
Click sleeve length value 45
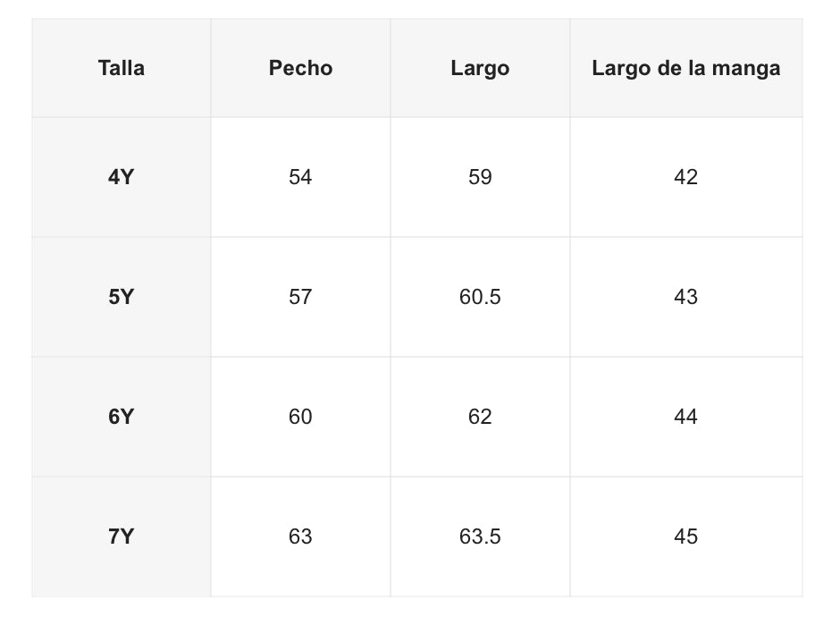(x=685, y=537)
